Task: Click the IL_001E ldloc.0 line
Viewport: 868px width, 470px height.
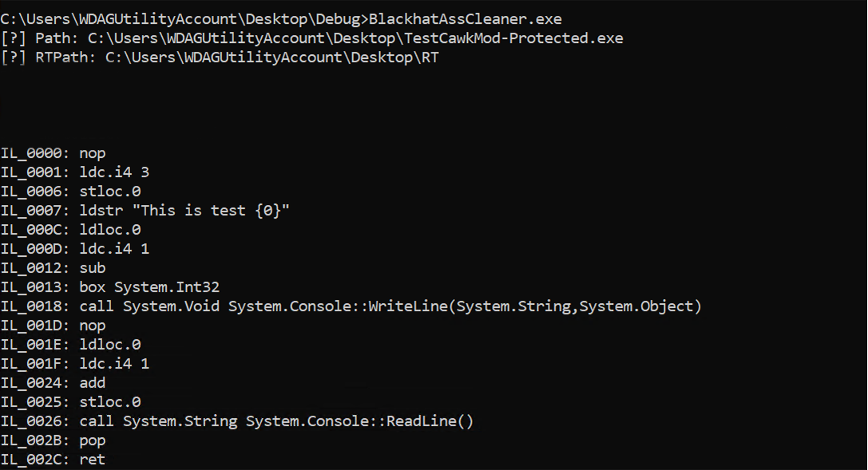Action: coord(70,345)
